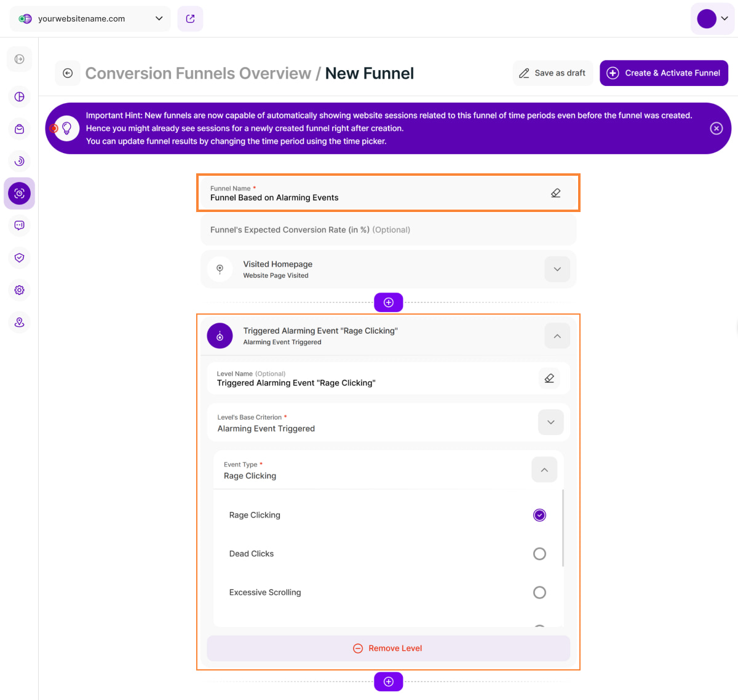
Task: Add funnel level below Visited Homepage
Action: (x=388, y=302)
